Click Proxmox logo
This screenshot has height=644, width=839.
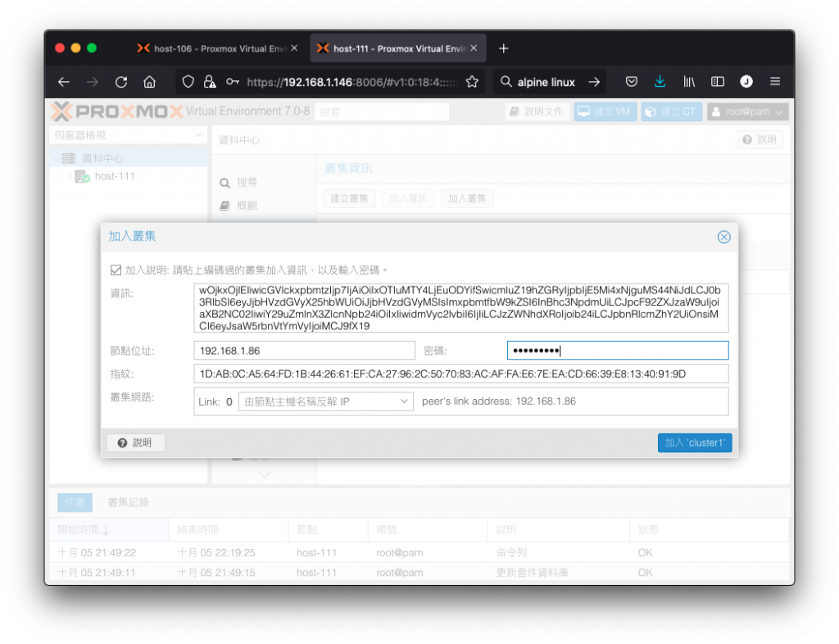[117, 111]
